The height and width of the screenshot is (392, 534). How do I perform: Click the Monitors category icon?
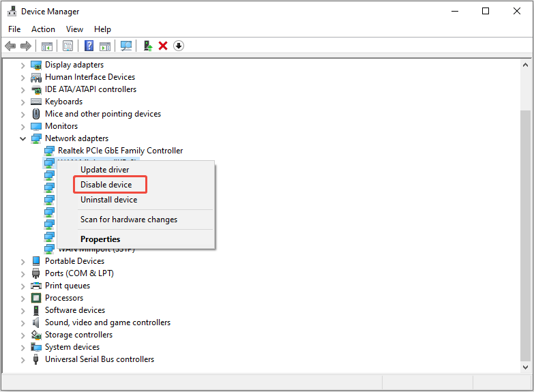[x=36, y=126]
